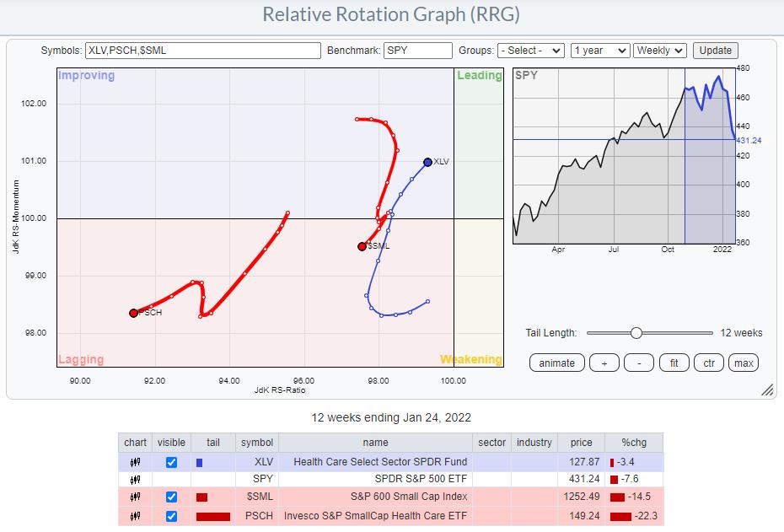This screenshot has height=532, width=784.
Task: Select the PSCH head point on graph
Action: 133,313
